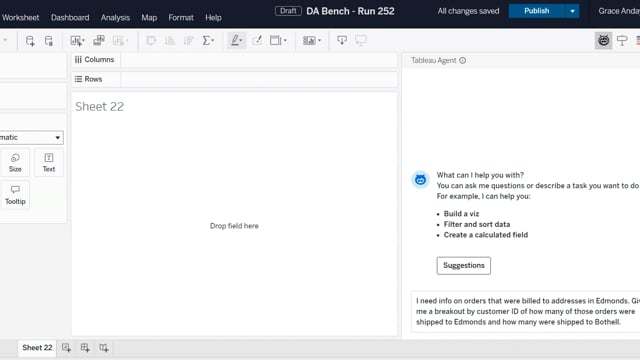Select the Sheet 22 tab
This screenshot has height=360, width=640.
[37, 348]
